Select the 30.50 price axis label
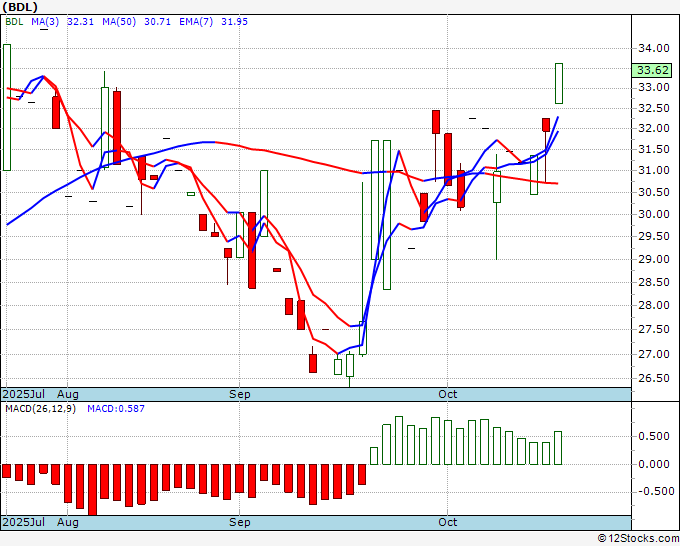Image resolution: width=680 pixels, height=546 pixels. click(654, 192)
